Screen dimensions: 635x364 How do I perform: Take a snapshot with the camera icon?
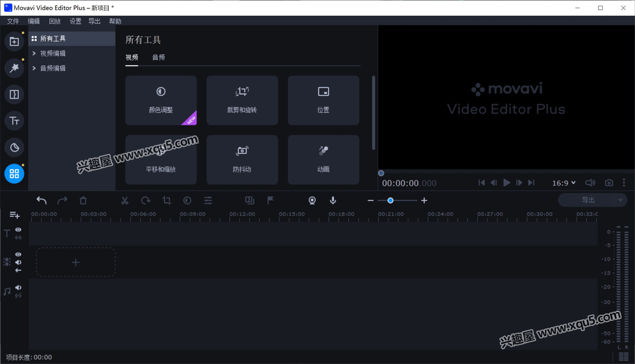click(x=609, y=183)
